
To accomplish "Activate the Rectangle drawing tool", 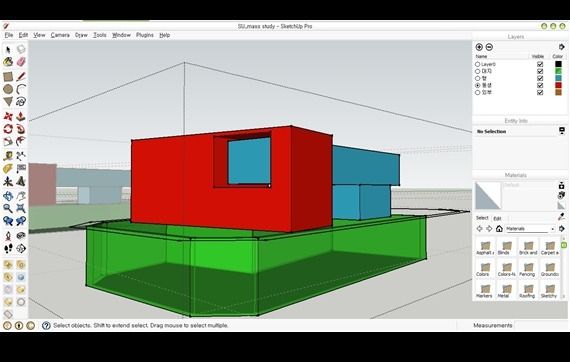I will (8, 76).
